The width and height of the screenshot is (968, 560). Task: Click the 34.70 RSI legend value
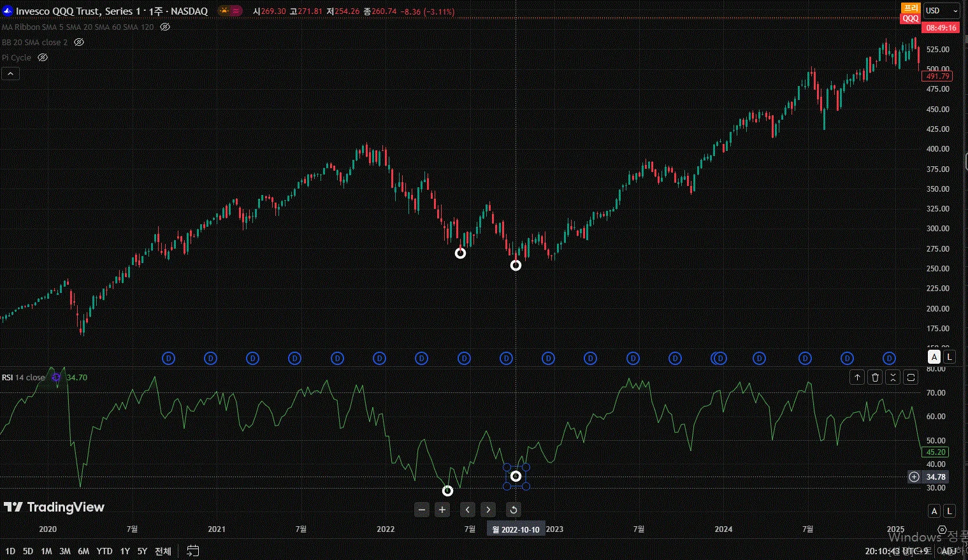pos(77,378)
